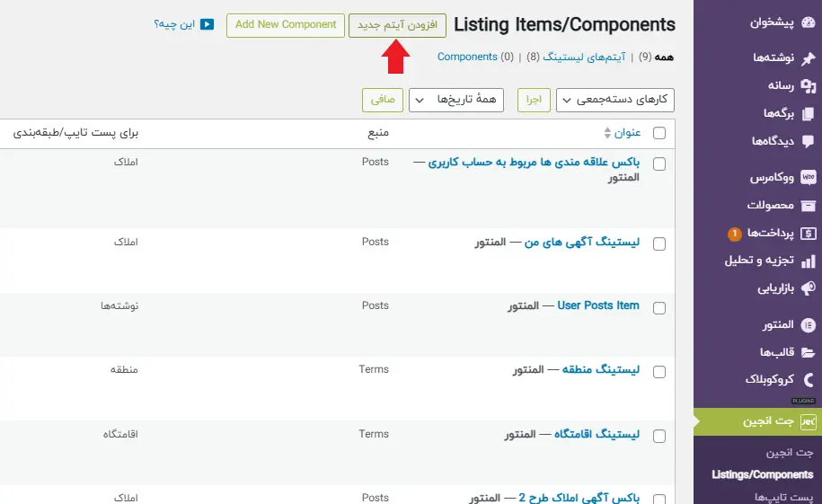The width and height of the screenshot is (822, 504).
Task: Click the صافی filter button
Action: [383, 100]
